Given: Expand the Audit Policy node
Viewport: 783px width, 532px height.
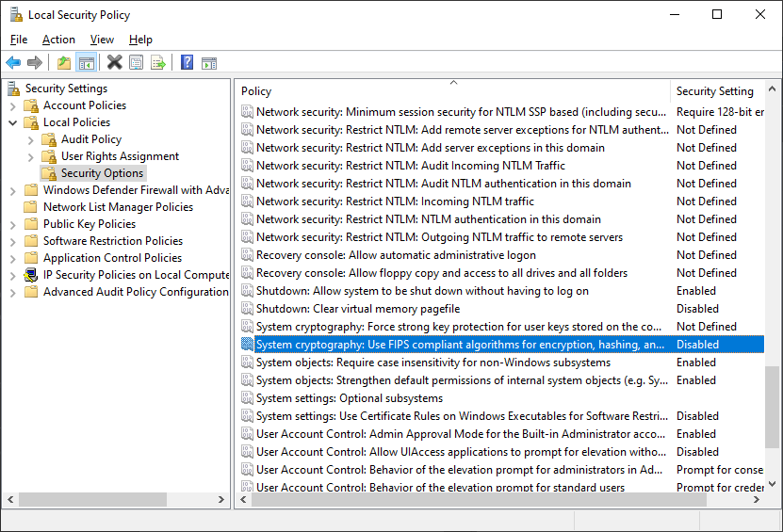Looking at the screenshot, I should [31, 139].
